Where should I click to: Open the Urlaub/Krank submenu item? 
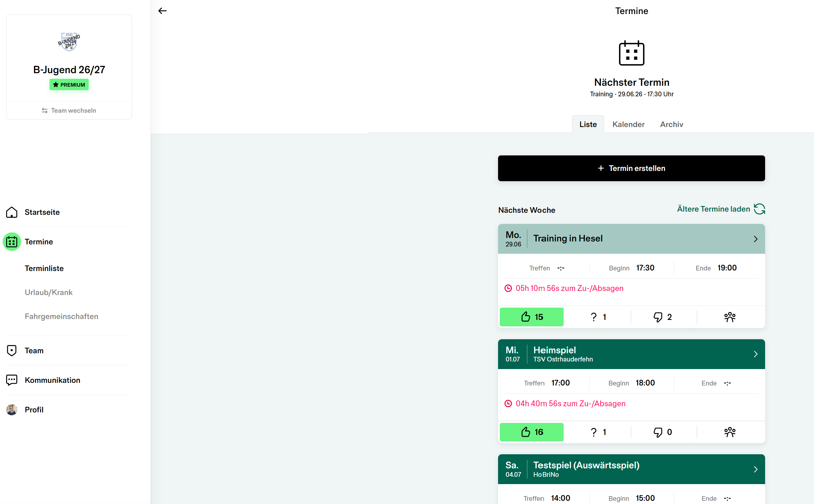click(49, 292)
